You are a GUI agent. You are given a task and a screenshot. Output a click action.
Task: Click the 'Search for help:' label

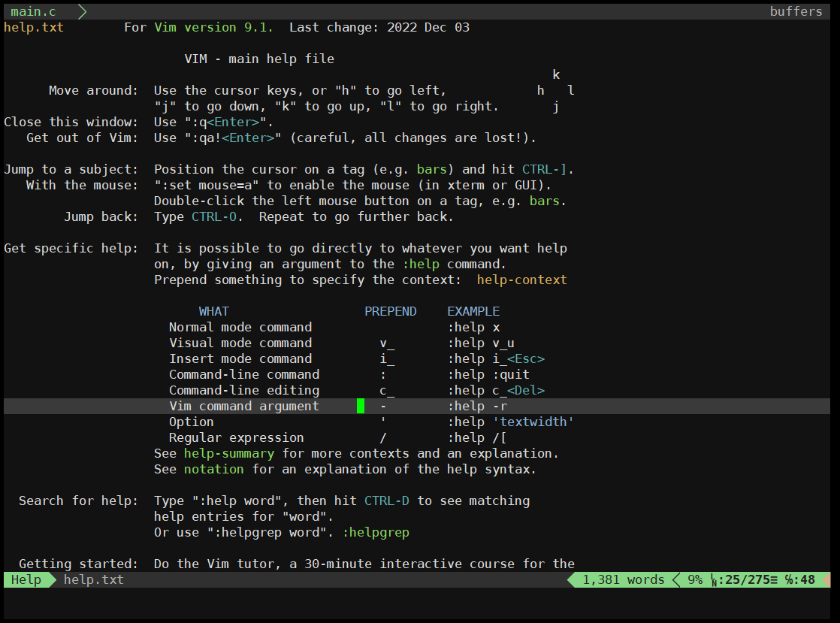coord(78,501)
